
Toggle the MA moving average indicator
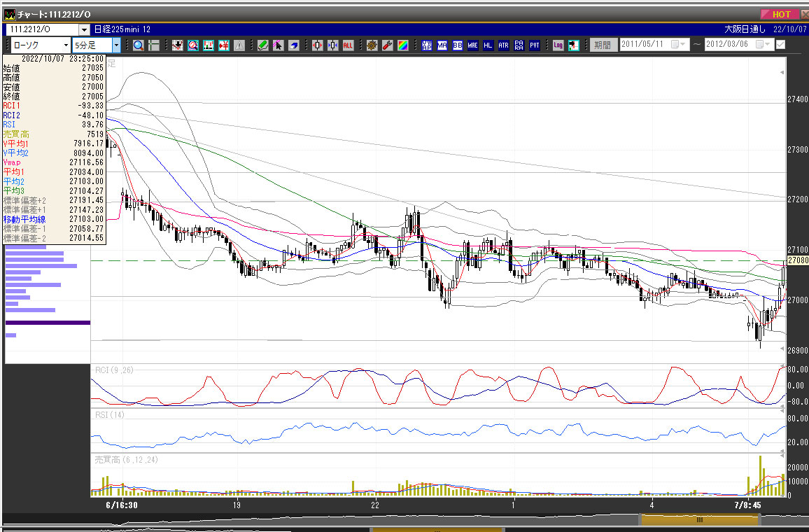pyautogui.click(x=442, y=45)
